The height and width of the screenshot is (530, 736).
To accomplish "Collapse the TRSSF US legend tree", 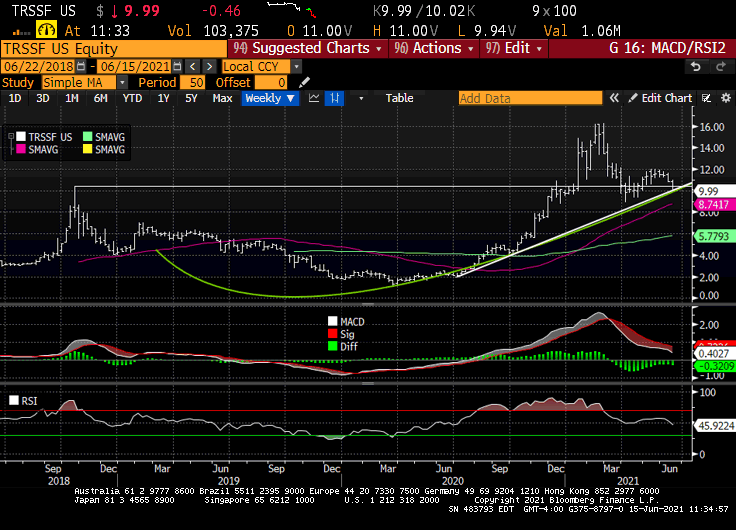I will (x=11, y=136).
